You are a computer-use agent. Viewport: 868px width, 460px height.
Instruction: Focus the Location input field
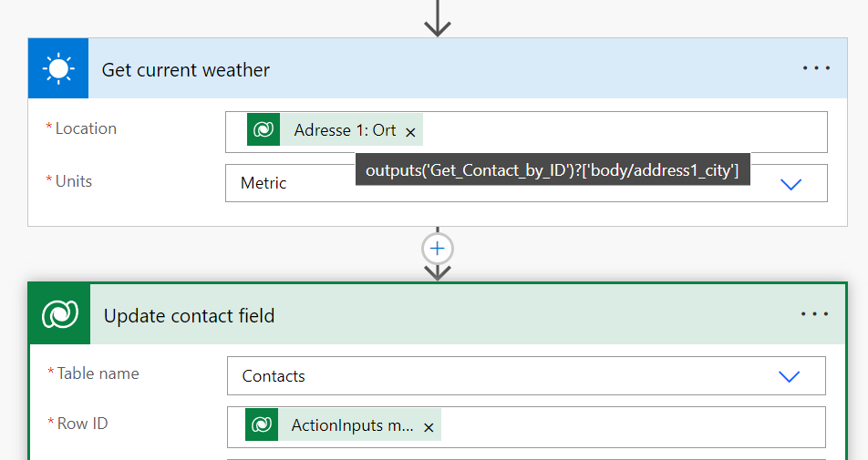(x=526, y=132)
